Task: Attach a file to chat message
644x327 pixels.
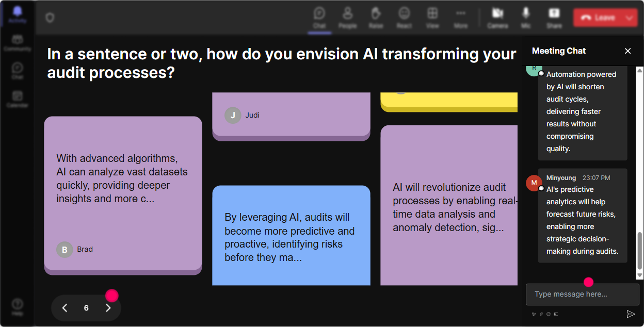Action: 541,314
